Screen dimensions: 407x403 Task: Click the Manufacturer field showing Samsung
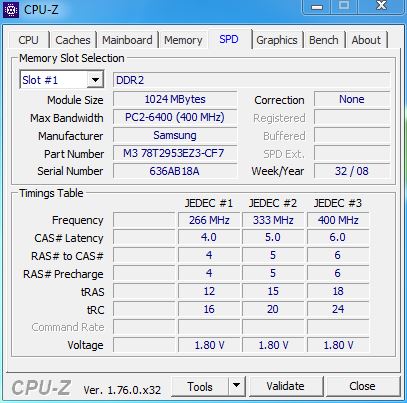175,135
